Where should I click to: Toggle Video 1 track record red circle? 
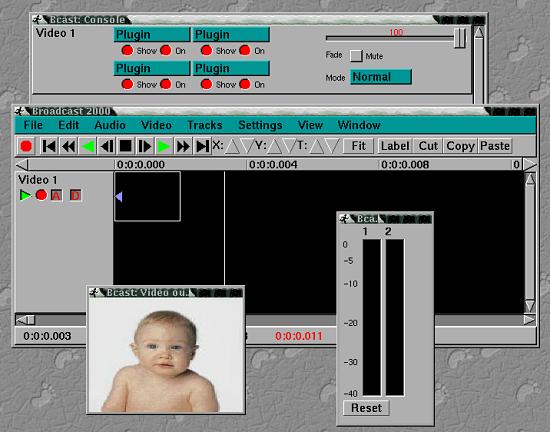click(x=41, y=195)
